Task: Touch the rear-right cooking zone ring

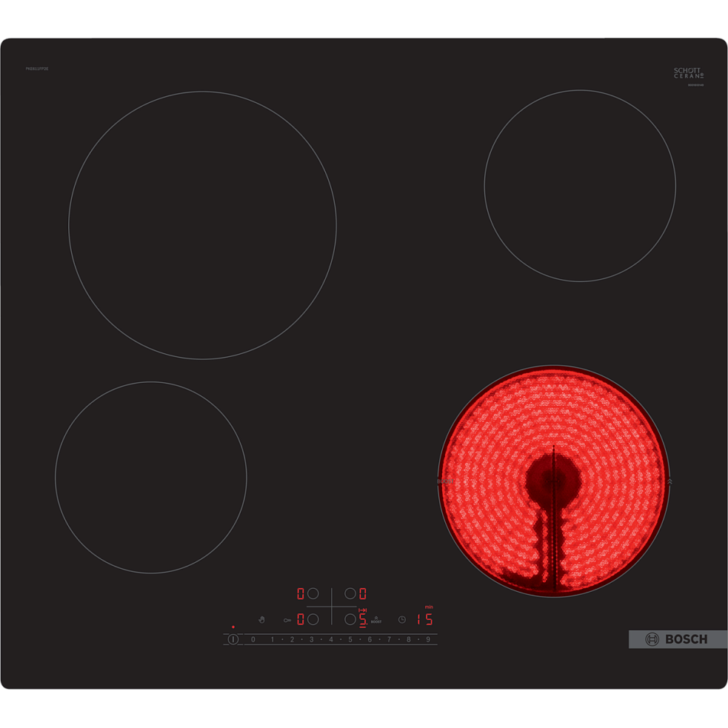Action: pos(580,186)
